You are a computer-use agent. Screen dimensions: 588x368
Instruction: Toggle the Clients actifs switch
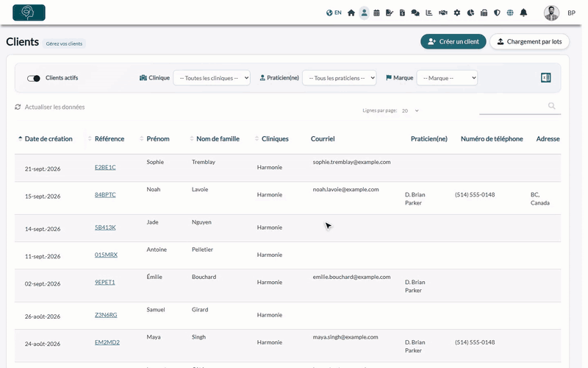click(x=33, y=78)
